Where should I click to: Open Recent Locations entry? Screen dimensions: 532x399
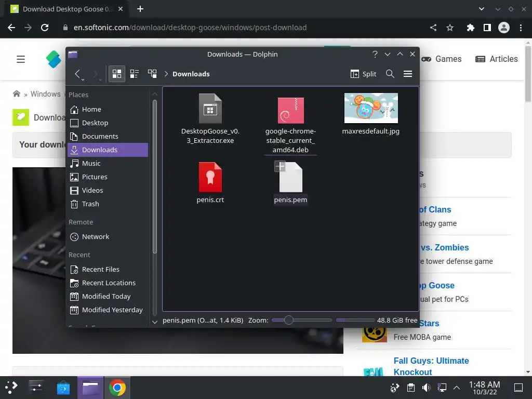tap(108, 283)
